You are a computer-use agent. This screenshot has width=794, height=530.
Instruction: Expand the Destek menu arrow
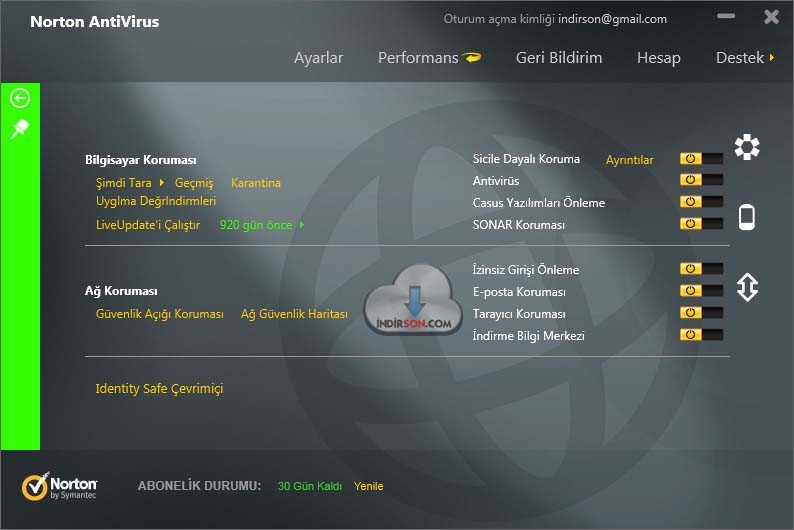click(x=772, y=58)
